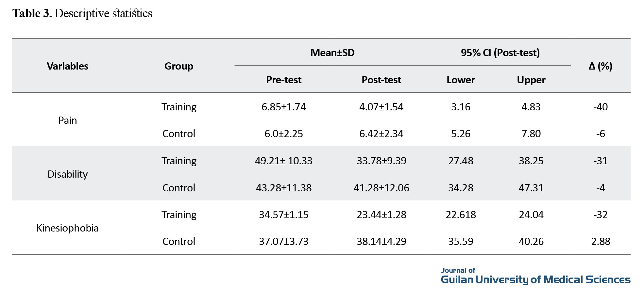Click the Group column header
644x288 pixels.
pos(179,66)
